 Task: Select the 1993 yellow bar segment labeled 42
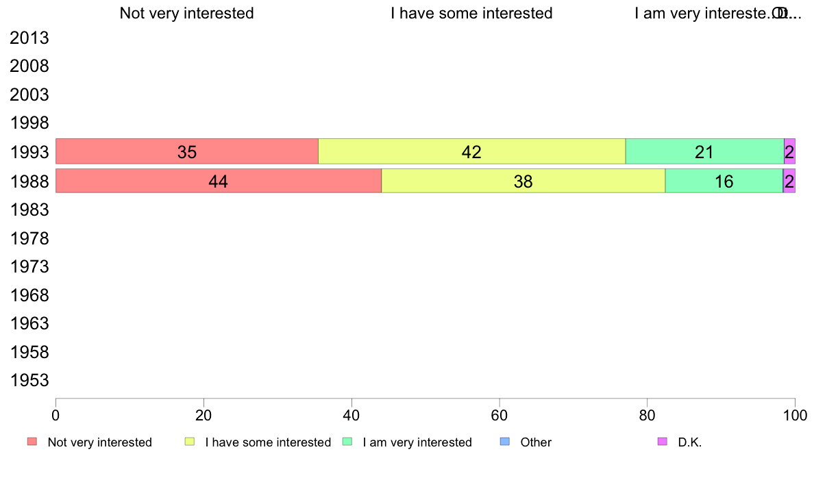tap(472, 151)
